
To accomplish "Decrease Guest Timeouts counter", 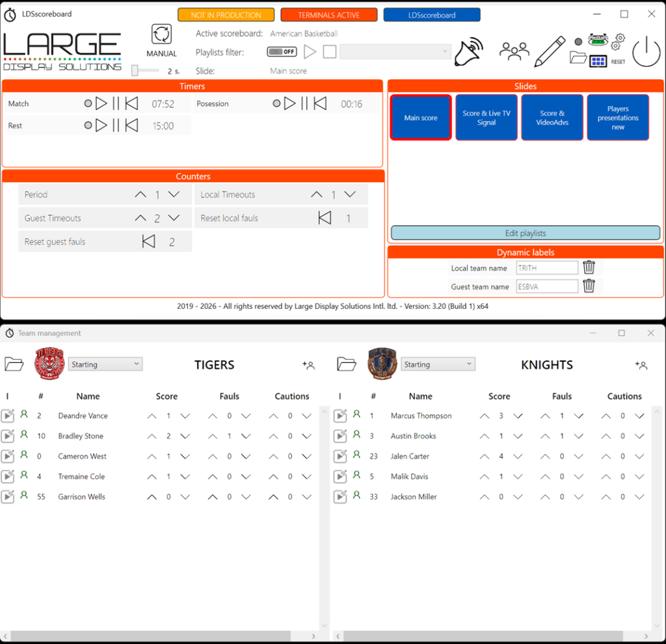I will click(174, 218).
